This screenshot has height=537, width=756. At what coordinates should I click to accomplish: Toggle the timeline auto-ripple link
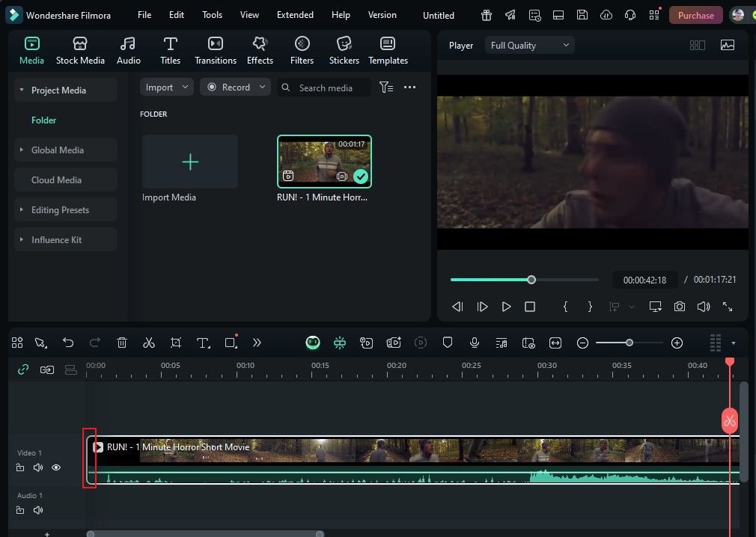[x=23, y=369]
